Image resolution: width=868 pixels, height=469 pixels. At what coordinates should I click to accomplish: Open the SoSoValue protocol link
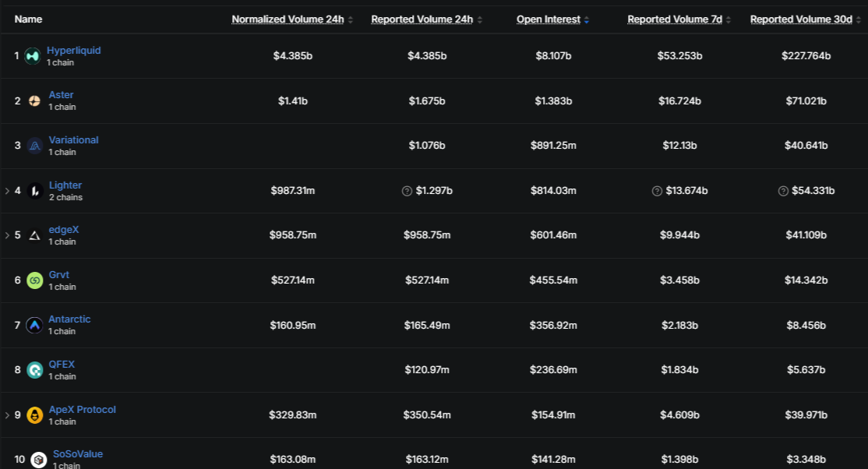pos(78,454)
